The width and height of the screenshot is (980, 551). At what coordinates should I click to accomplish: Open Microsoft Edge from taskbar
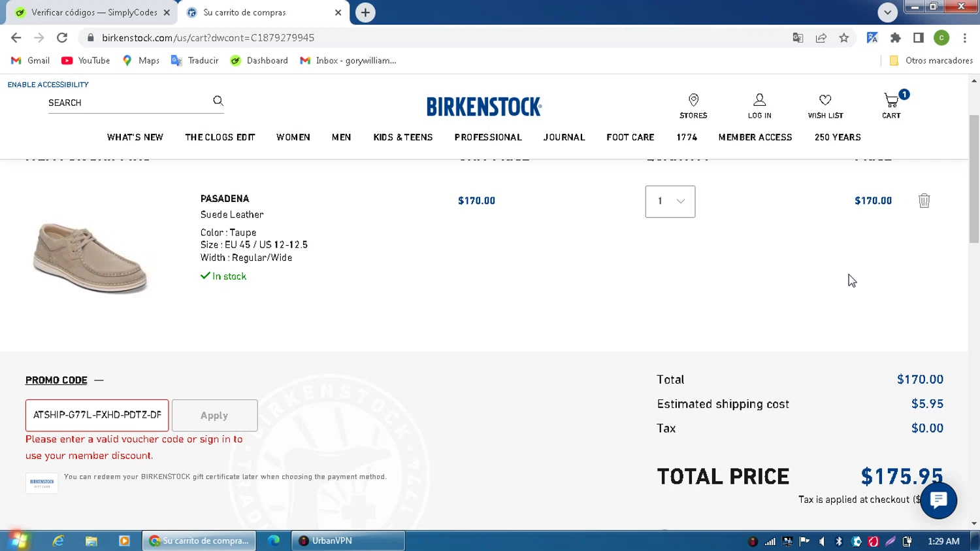[x=274, y=541]
